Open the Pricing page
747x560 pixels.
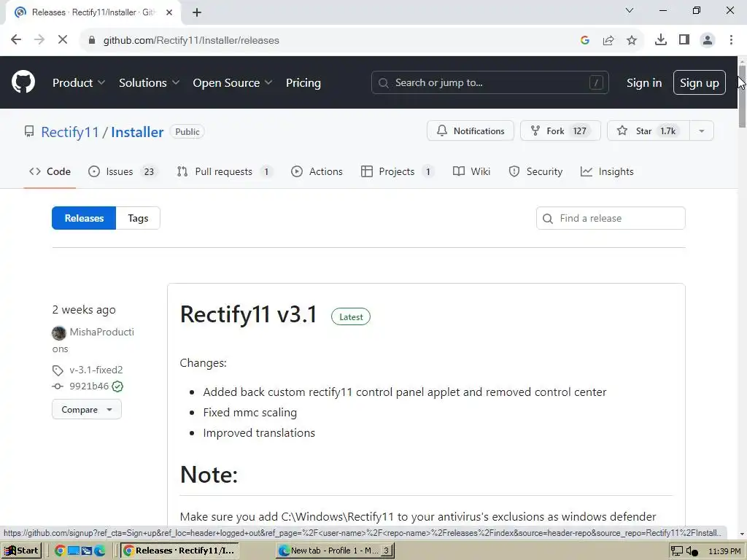pos(303,82)
